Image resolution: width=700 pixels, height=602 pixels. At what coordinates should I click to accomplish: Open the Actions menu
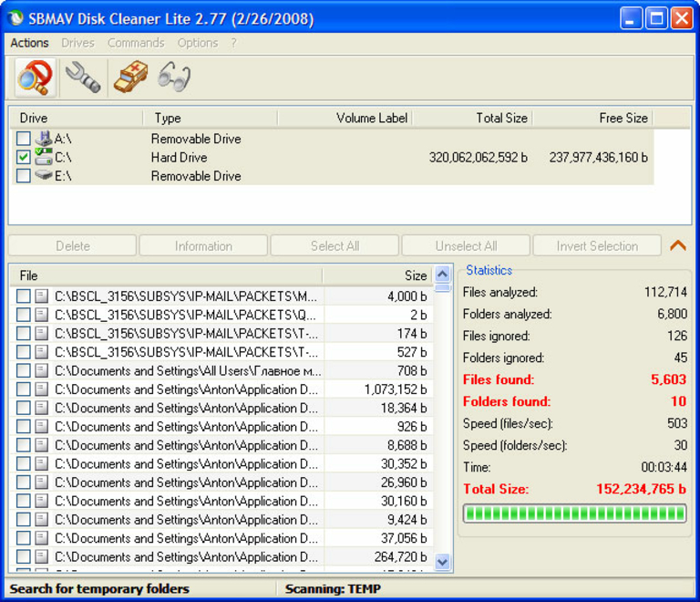(29, 43)
